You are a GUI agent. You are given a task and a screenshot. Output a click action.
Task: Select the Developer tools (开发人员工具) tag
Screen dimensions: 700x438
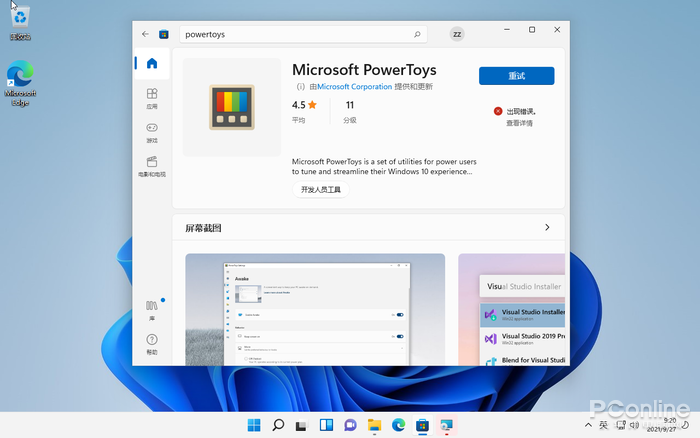coord(320,189)
